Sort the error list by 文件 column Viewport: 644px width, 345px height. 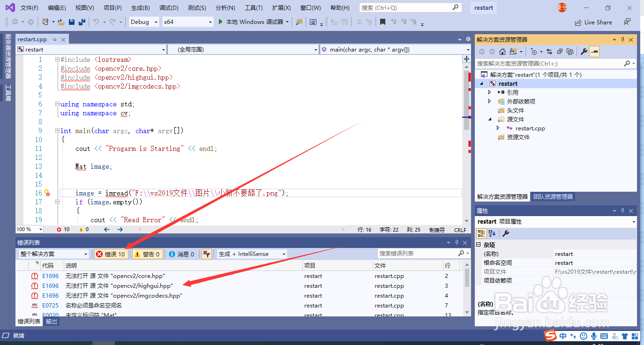click(408, 265)
